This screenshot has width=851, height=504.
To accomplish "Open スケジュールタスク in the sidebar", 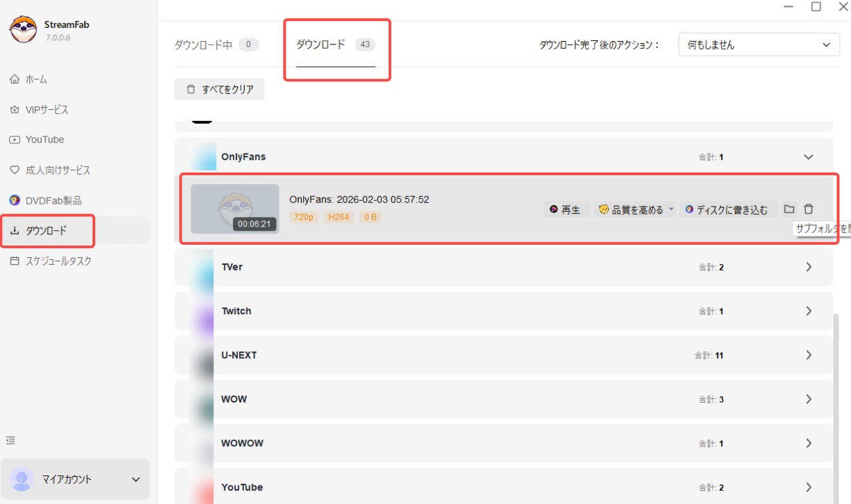I will tap(58, 261).
